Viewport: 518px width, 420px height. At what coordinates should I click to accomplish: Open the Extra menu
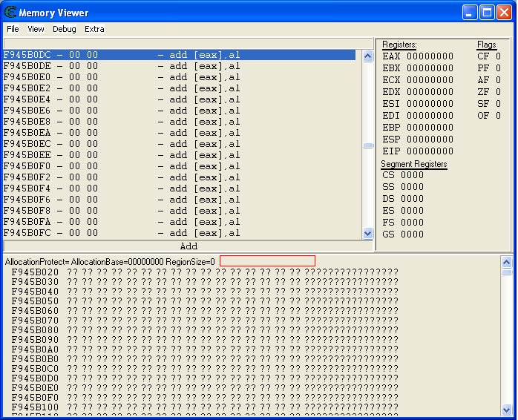point(94,29)
